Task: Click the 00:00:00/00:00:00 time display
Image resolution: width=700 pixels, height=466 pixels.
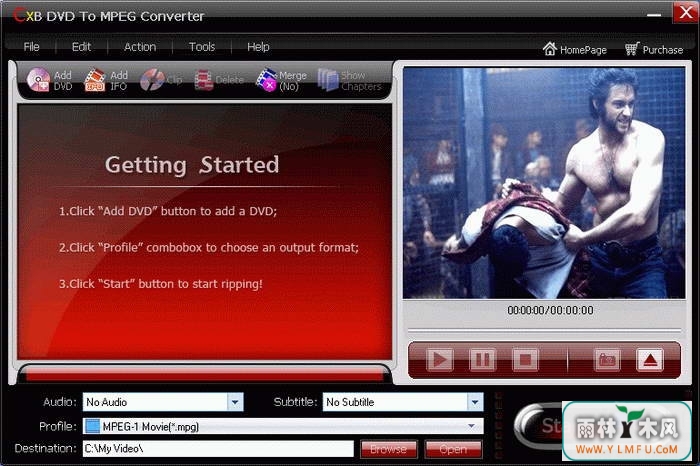Action: (x=550, y=310)
